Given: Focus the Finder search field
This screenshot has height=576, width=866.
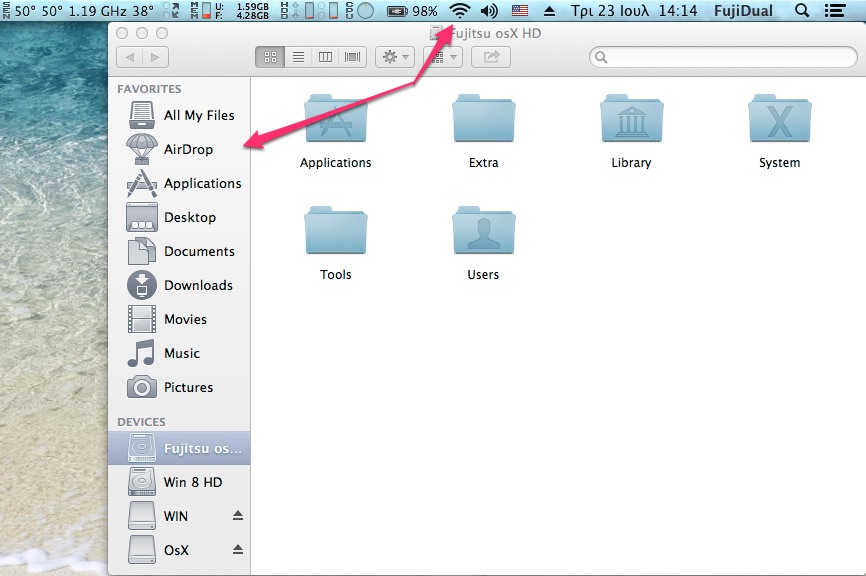Looking at the screenshot, I should [x=723, y=57].
